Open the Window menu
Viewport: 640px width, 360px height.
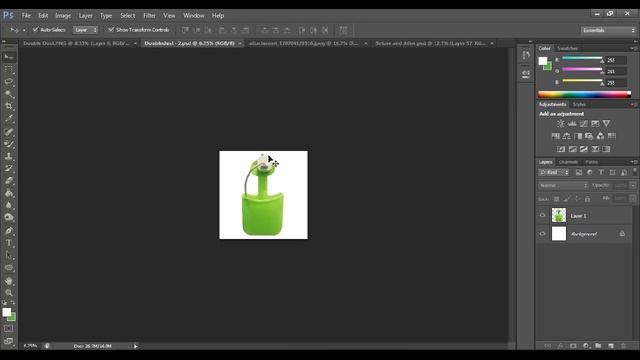(193, 16)
